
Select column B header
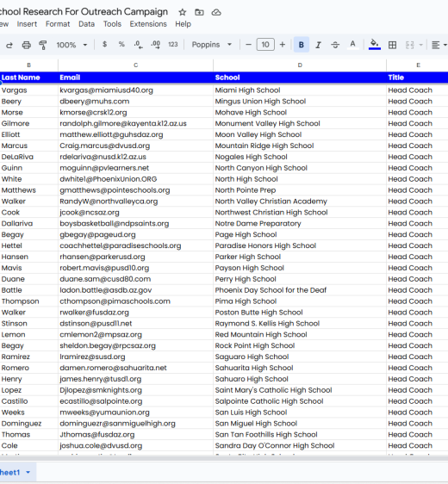[x=28, y=65]
